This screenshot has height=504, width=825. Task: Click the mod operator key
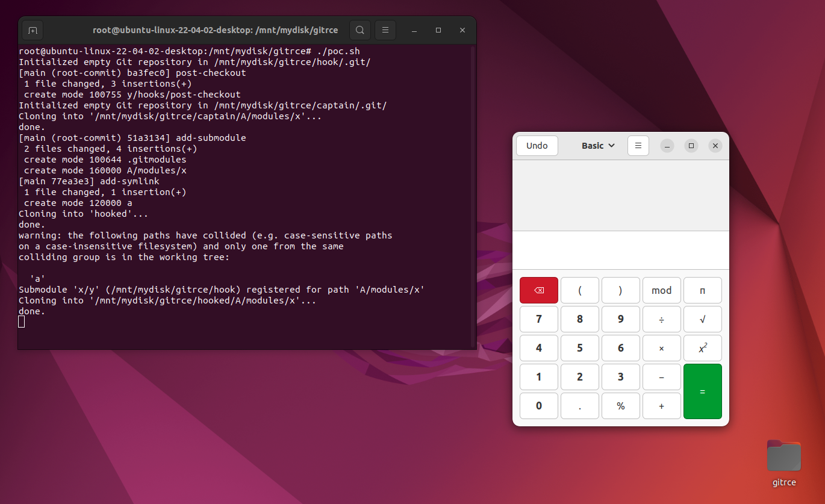(x=661, y=290)
